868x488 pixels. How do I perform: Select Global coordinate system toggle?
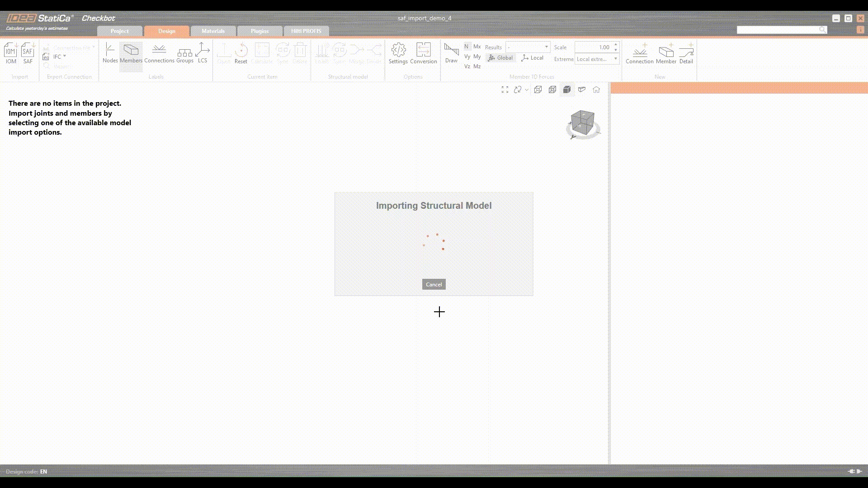pyautogui.click(x=500, y=58)
